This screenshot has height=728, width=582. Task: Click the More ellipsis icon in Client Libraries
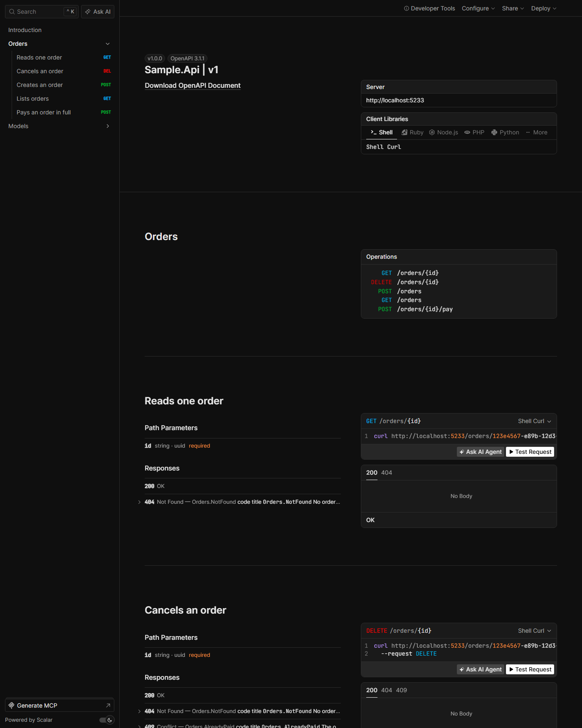(x=528, y=132)
